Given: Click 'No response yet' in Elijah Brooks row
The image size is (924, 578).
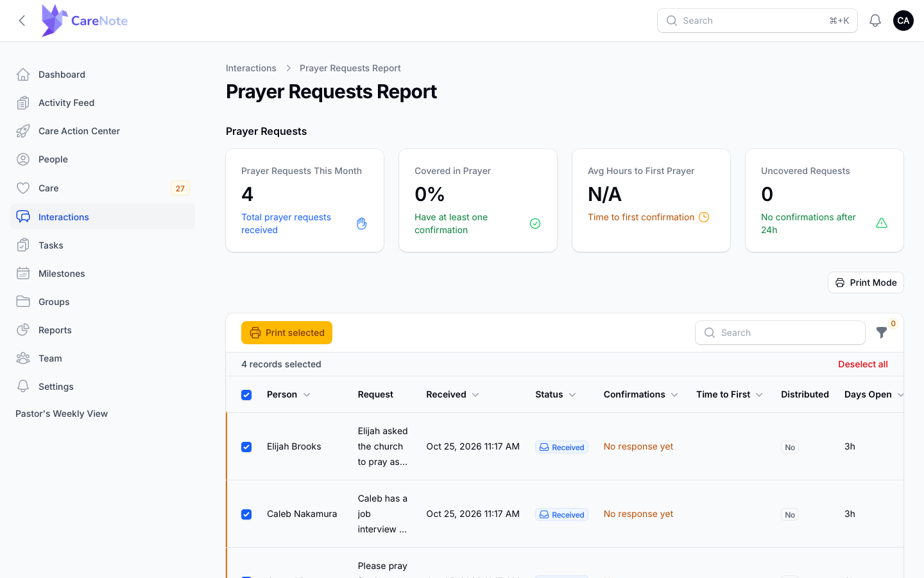Looking at the screenshot, I should pos(638,446).
